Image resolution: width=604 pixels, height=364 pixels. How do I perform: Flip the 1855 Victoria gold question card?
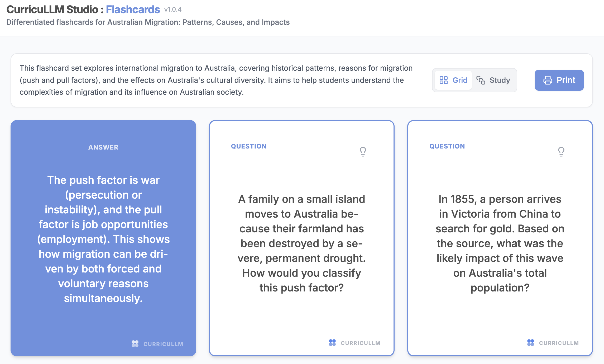tap(500, 243)
